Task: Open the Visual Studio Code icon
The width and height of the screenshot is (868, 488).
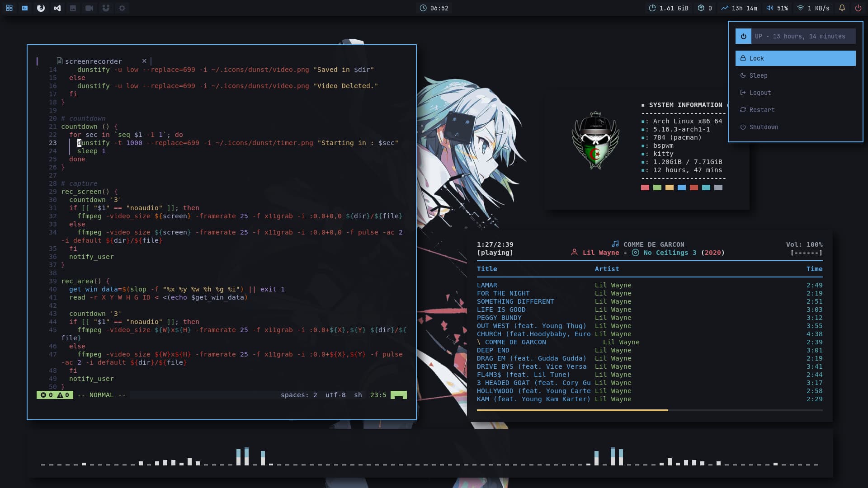Action: click(x=57, y=8)
